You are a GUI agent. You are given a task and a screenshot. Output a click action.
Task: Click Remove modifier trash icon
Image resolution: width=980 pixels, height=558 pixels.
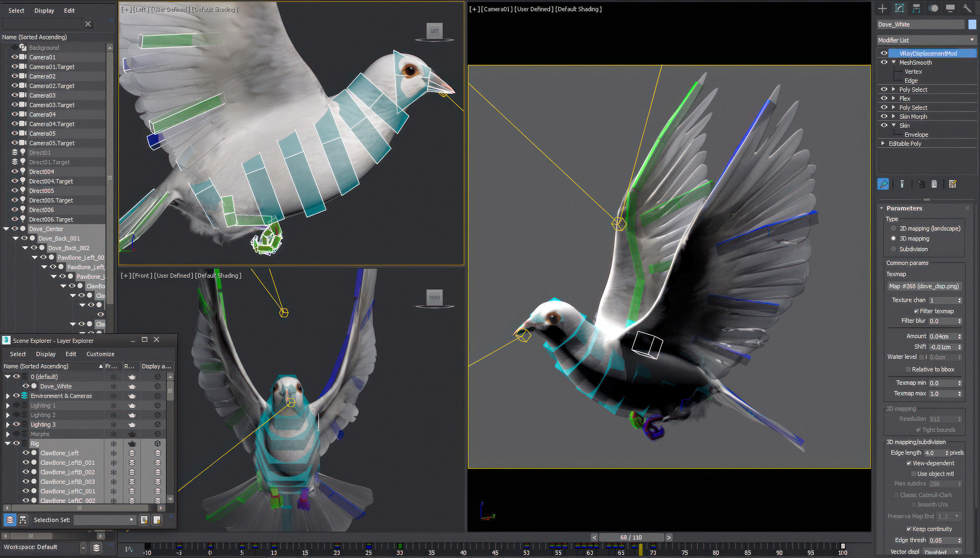(934, 184)
